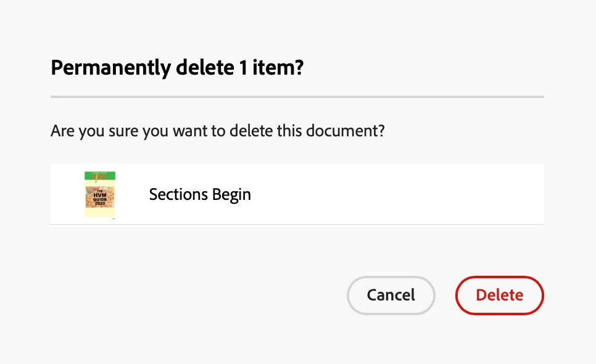Click the red Delete button
Viewport: 596px width, 364px height.
[x=499, y=295]
